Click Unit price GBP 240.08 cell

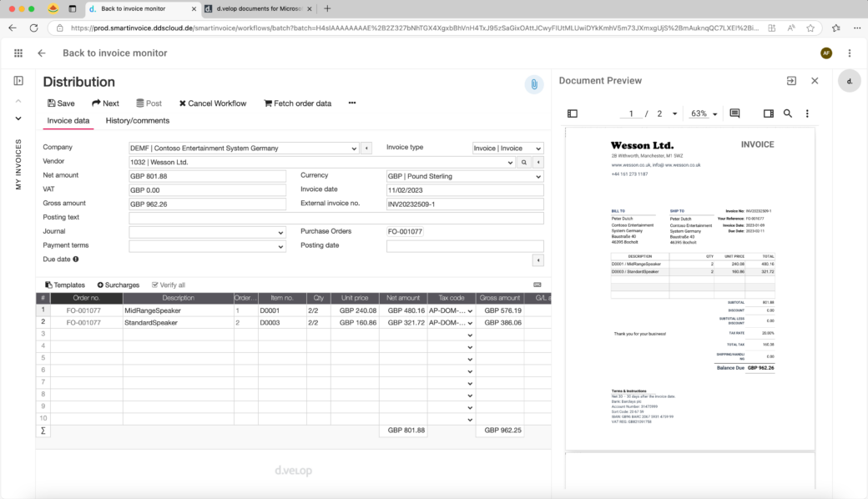(x=355, y=310)
